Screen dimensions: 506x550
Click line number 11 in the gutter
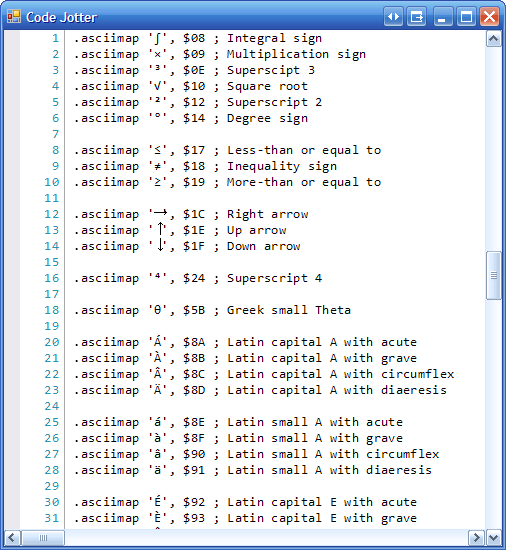click(x=52, y=198)
